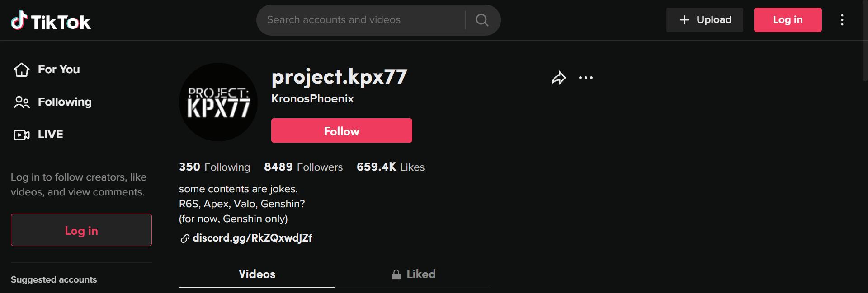
Task: Click the share arrow icon
Action: click(558, 78)
